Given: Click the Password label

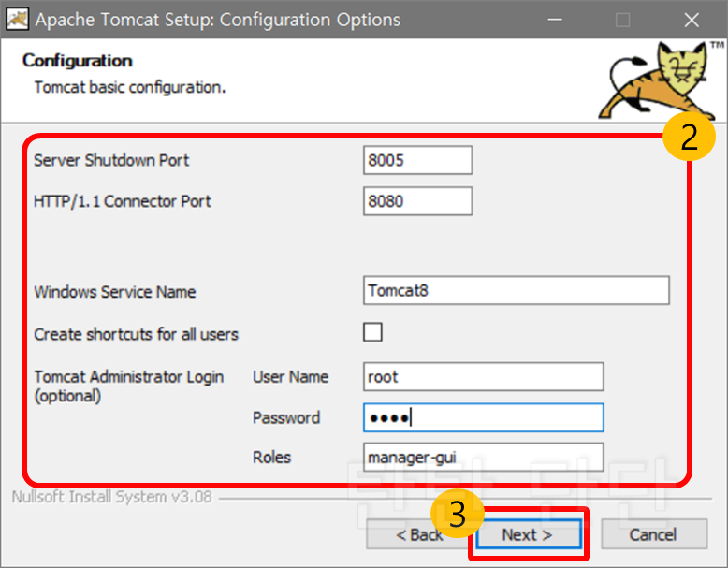Looking at the screenshot, I should tap(286, 417).
